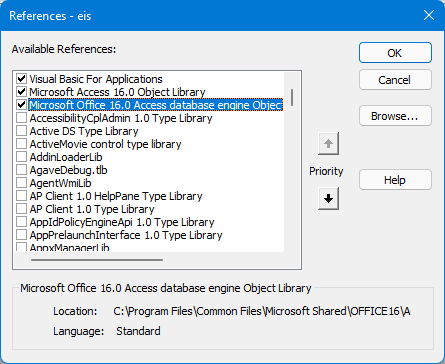Select 'AccessibilityCplAdmin 1.0 Type Library' row text
445x364 pixels.
click(121, 118)
